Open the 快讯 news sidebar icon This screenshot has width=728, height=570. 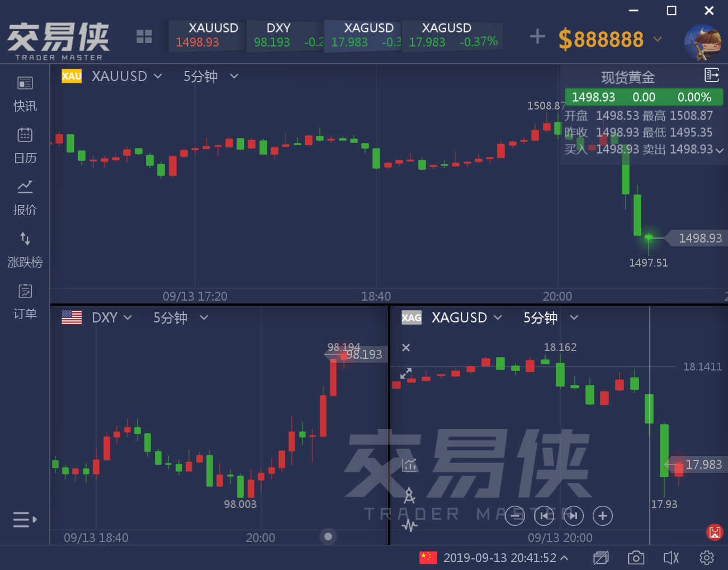[x=25, y=93]
